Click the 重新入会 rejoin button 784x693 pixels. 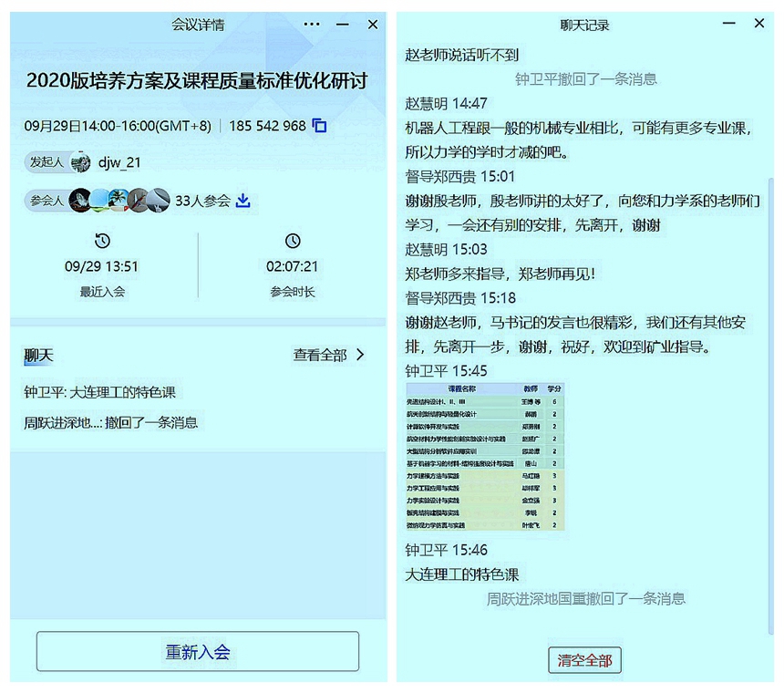click(198, 652)
